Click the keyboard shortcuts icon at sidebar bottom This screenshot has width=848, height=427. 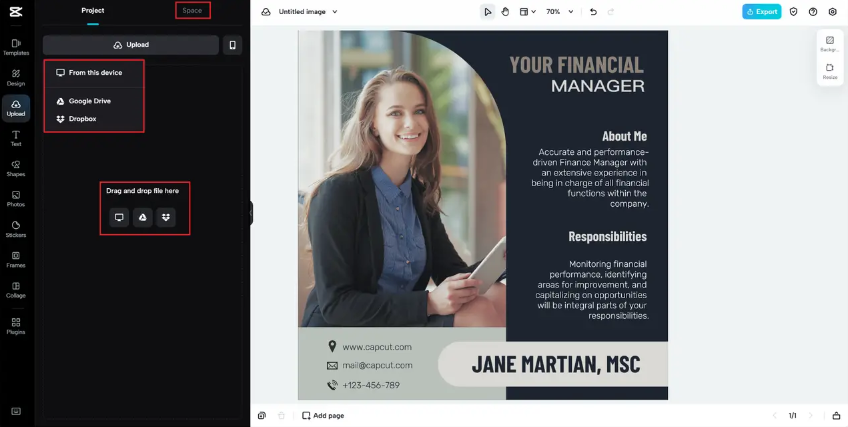16,411
